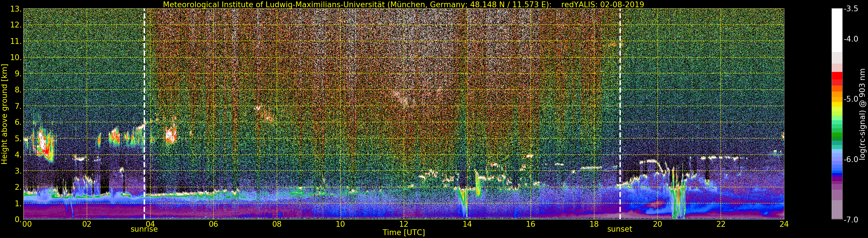The image size is (868, 238).
Task: Click time axis tick label '24'
Action: (x=784, y=224)
